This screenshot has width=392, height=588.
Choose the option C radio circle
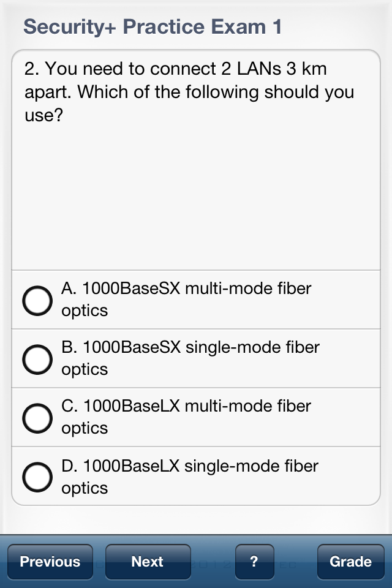(37, 418)
